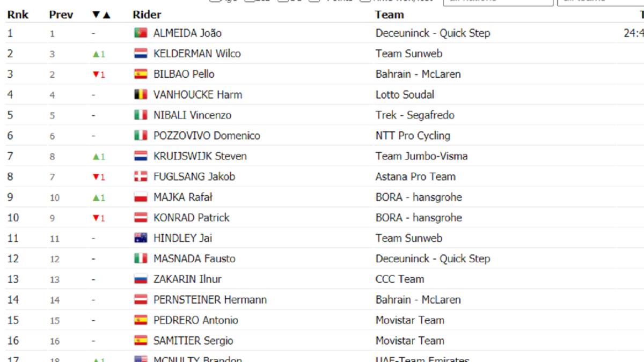Open the Team Jumbo-Visma team link

421,156
